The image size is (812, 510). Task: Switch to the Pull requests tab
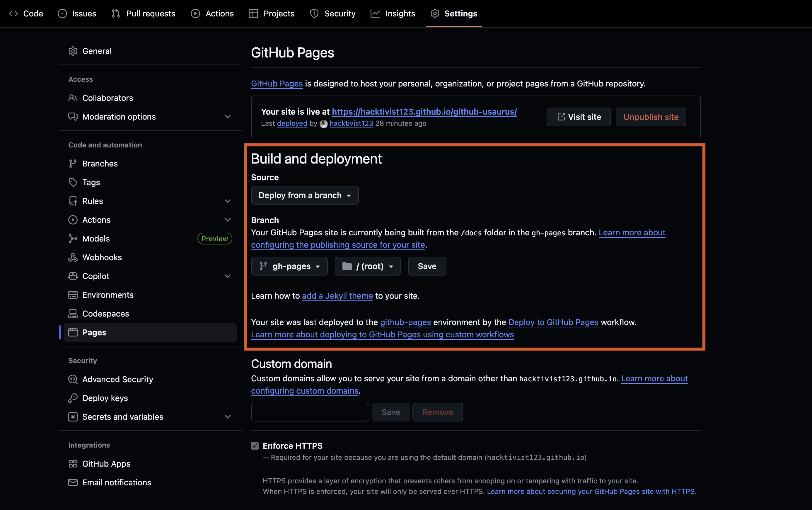144,13
